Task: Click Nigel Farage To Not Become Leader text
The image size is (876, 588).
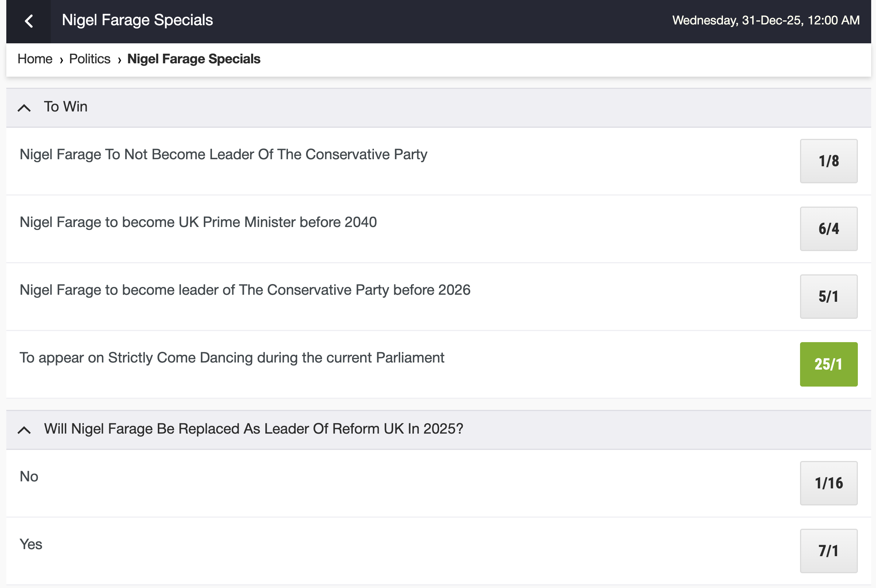Action: pos(223,154)
